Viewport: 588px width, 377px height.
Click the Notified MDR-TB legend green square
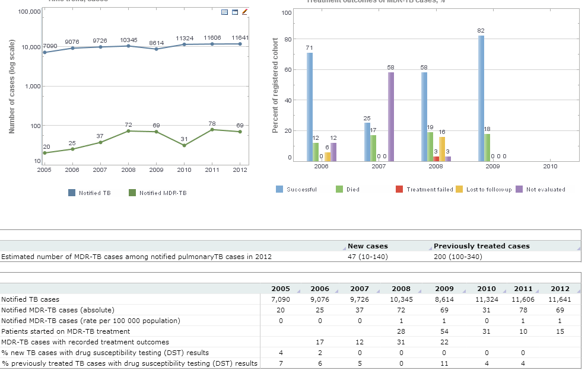[132, 193]
